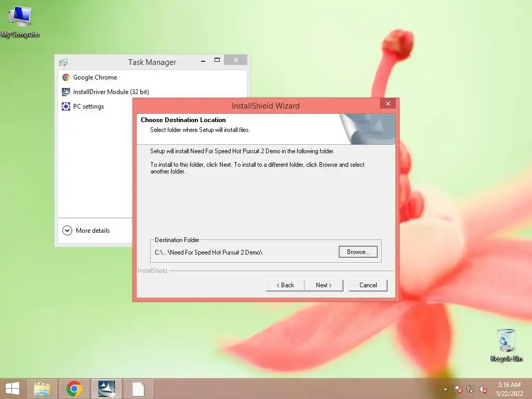
Task: Open Action Center flag icon in tray
Action: point(458,389)
